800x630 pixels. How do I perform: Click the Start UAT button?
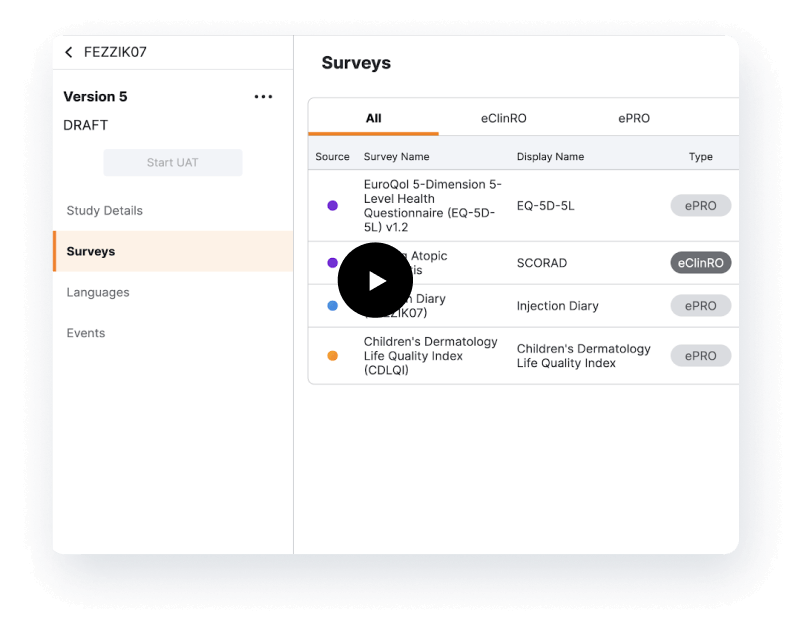173,163
